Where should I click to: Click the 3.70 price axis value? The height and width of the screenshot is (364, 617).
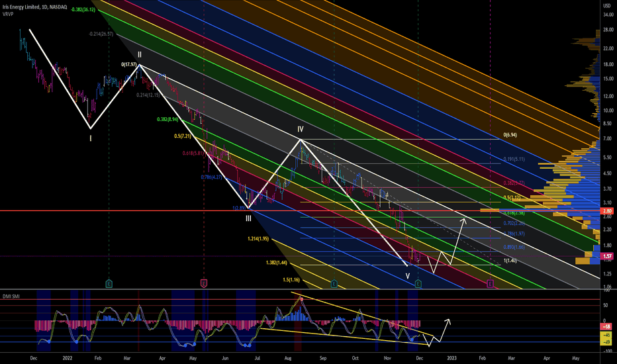click(608, 189)
